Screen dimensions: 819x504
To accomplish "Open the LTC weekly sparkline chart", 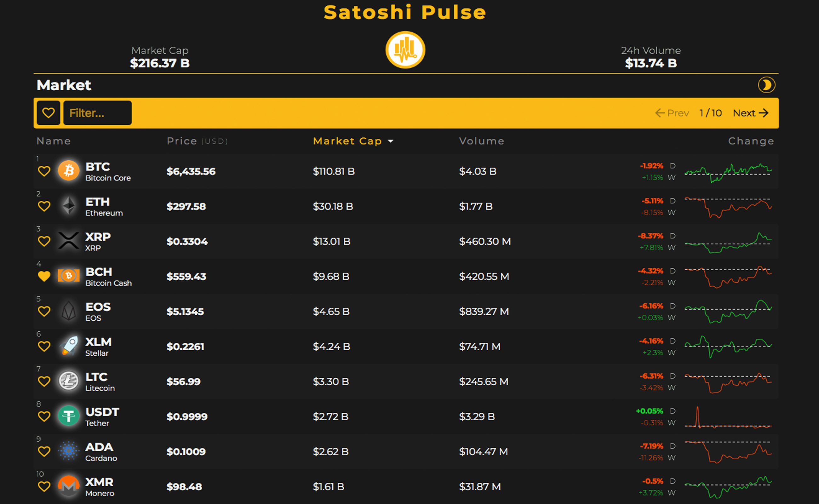I will [x=728, y=383].
